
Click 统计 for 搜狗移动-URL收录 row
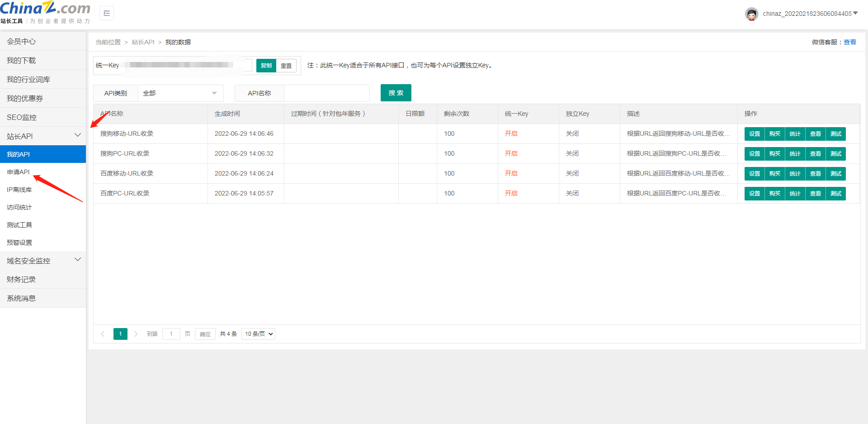[795, 134]
